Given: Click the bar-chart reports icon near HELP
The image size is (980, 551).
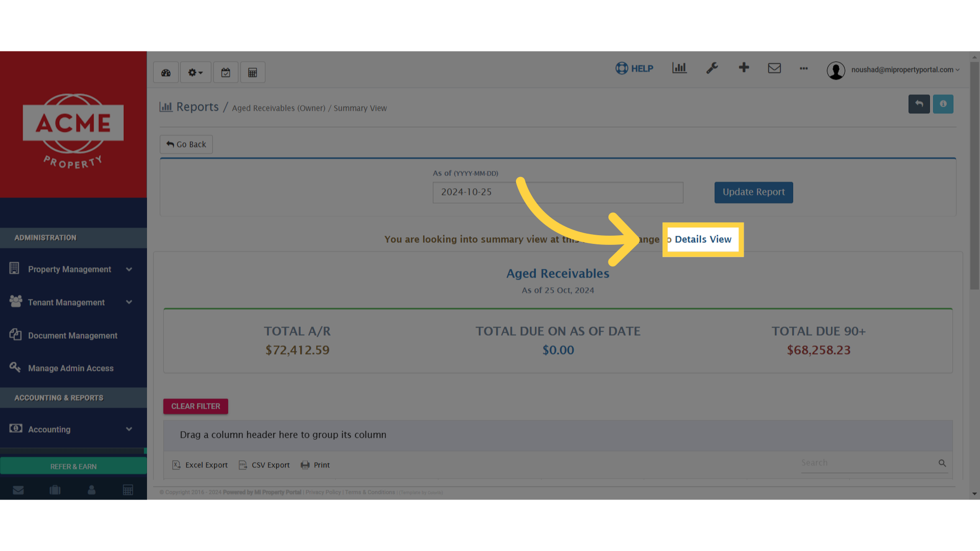Looking at the screenshot, I should [x=679, y=68].
